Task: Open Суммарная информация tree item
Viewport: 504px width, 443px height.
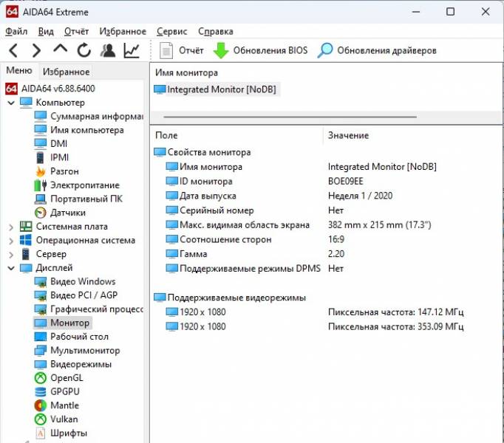Action: [89, 117]
